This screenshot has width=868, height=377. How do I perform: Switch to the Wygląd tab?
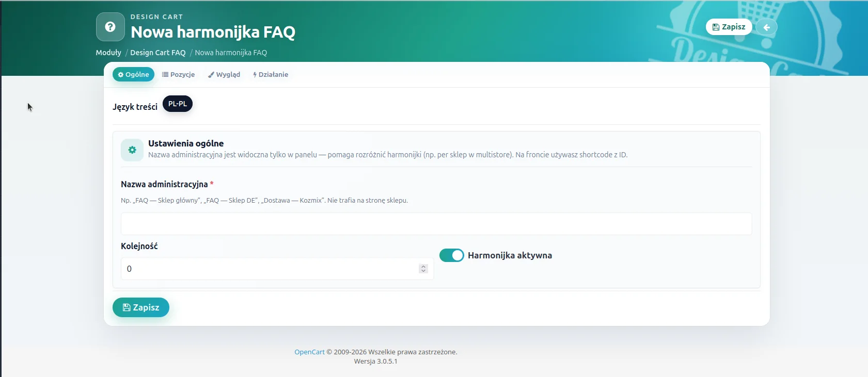coord(224,74)
